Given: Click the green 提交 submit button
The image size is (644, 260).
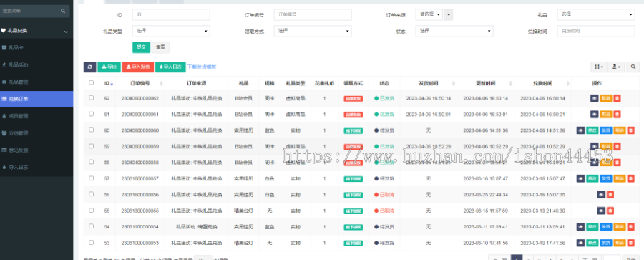Looking at the screenshot, I should pyautogui.click(x=141, y=47).
